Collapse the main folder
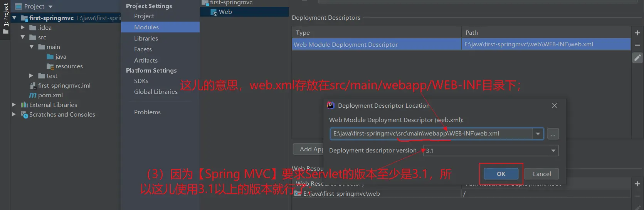Viewport: 644px width, 210px height. (x=32, y=47)
